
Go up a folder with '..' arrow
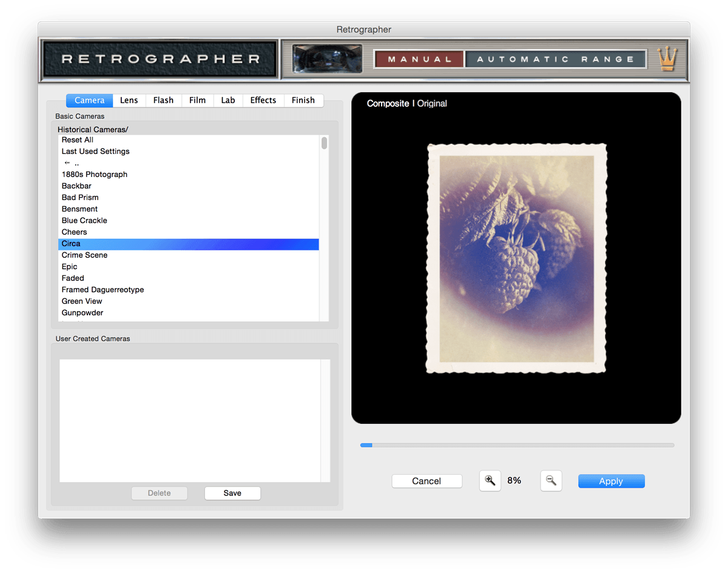tap(72, 163)
